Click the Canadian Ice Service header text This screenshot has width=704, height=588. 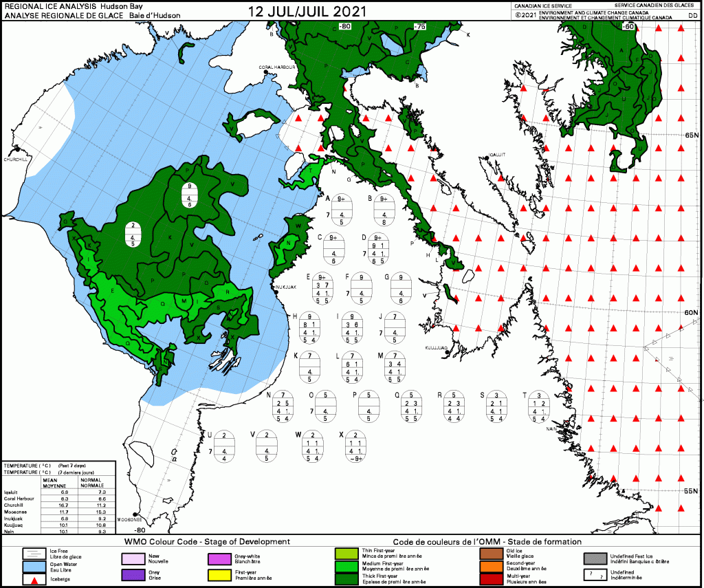click(x=543, y=5)
